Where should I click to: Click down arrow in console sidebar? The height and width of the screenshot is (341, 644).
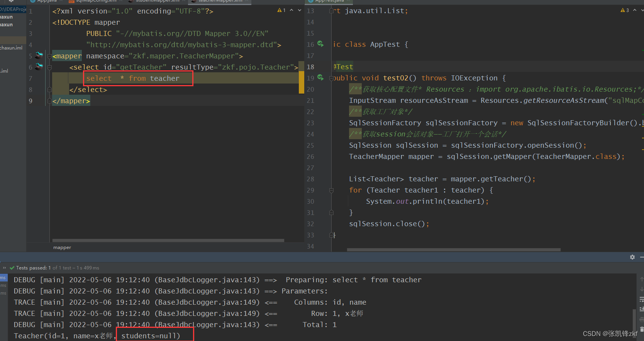coord(641,289)
